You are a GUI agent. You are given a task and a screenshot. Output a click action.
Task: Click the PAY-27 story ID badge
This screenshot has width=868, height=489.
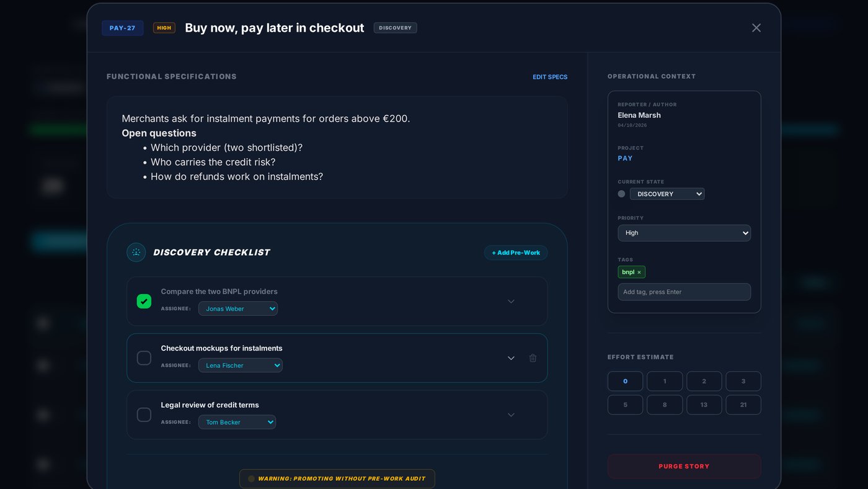(x=123, y=28)
